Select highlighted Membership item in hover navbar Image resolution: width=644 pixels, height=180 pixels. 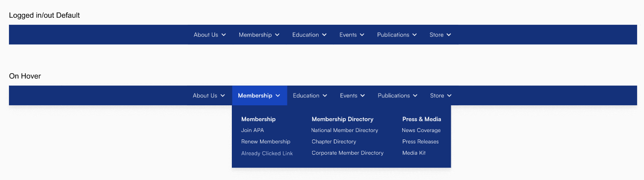coord(260,95)
